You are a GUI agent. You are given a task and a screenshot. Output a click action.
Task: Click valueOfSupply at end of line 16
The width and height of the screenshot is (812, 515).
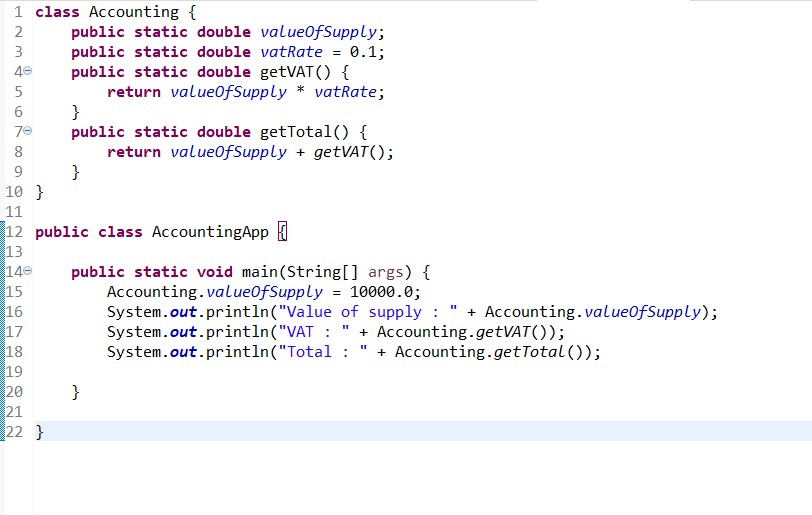tap(642, 312)
